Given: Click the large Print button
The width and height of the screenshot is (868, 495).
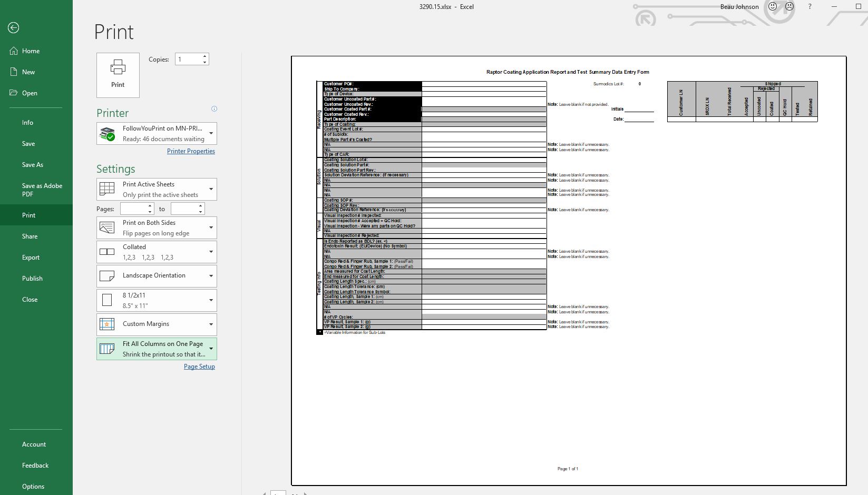Looking at the screenshot, I should click(x=118, y=75).
